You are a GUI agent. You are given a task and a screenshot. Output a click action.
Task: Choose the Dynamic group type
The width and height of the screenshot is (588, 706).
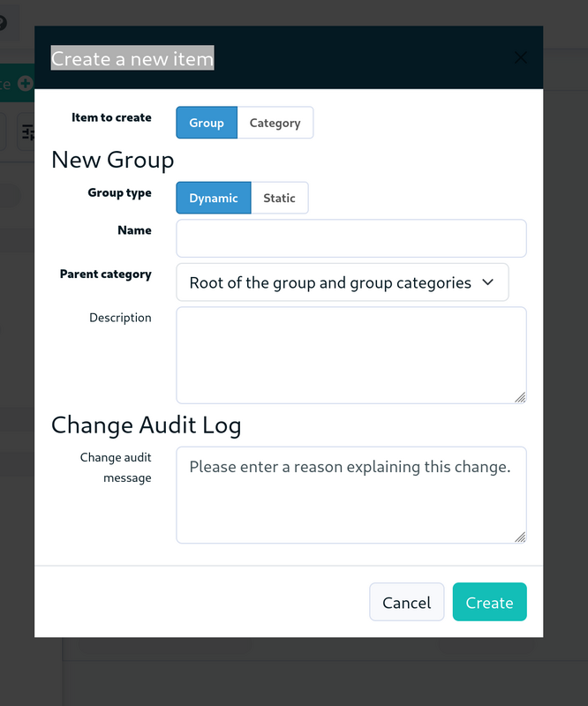213,198
